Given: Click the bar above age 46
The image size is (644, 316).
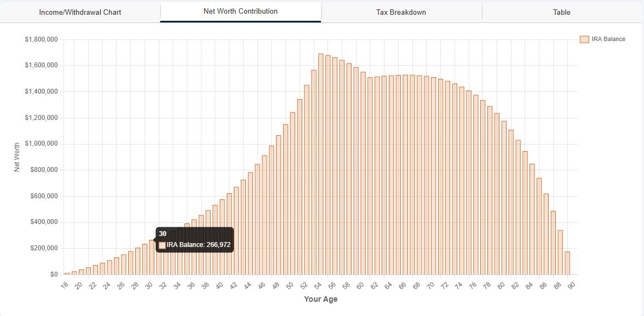Looking at the screenshot, I should [264, 215].
